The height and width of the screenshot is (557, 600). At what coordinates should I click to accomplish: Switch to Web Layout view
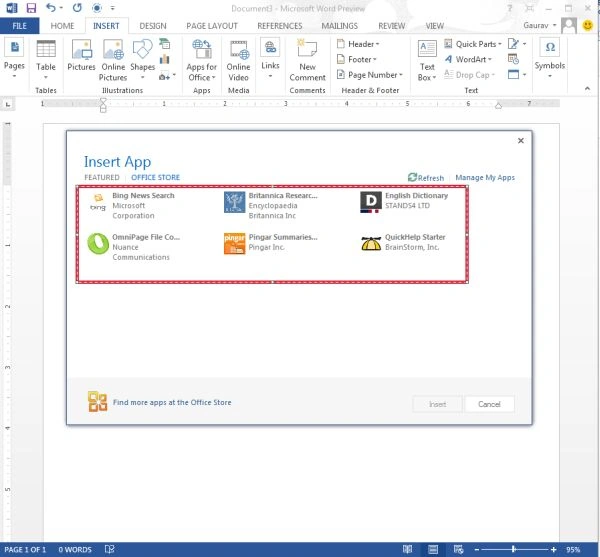pos(458,549)
